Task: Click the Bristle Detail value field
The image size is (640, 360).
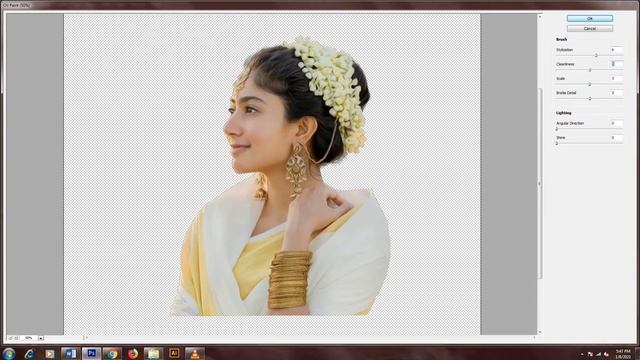Action: click(x=616, y=93)
